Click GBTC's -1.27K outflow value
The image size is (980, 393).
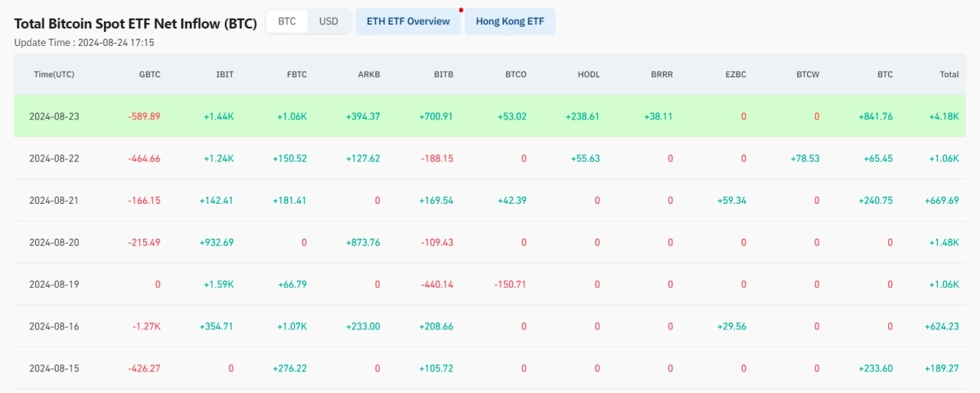point(145,326)
